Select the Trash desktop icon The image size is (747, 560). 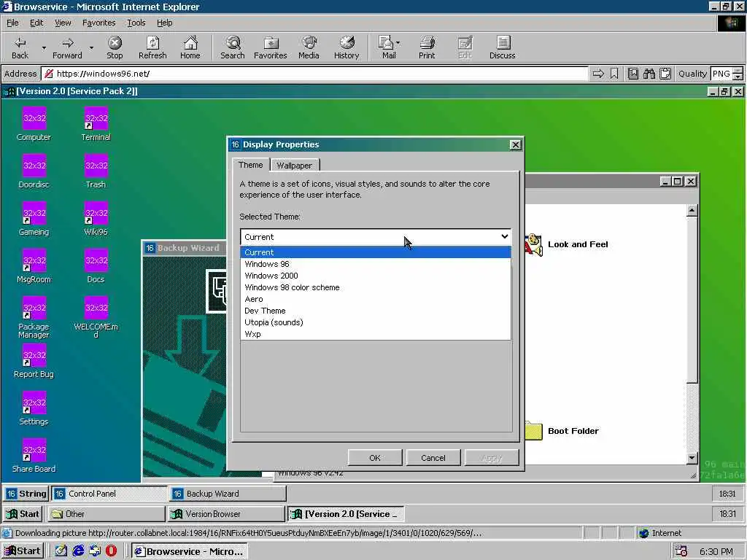pyautogui.click(x=96, y=171)
